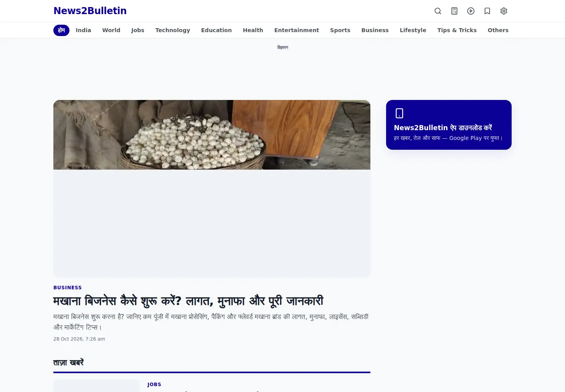Screen dimensions: 565x392
Task: Open the मखाना बिजनेस कैसे शुरू करें headline
Action: (x=188, y=301)
